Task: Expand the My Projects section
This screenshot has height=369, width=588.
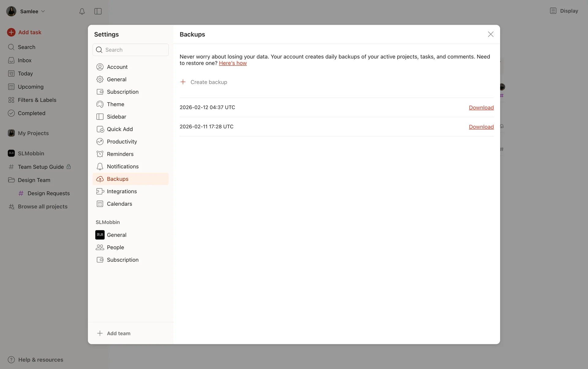Action: tap(33, 133)
